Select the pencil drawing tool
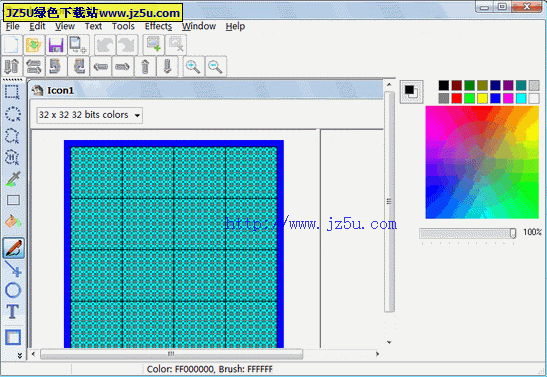 coord(14,248)
